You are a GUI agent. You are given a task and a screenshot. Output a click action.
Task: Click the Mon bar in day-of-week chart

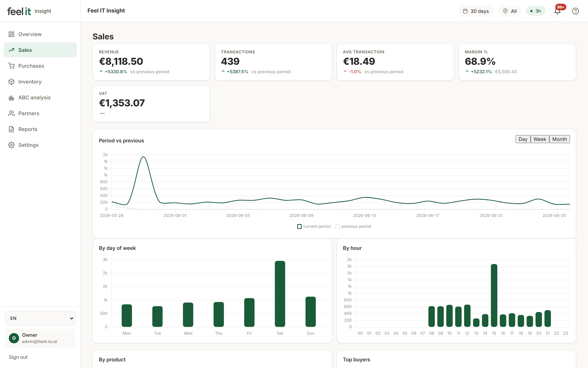(127, 316)
